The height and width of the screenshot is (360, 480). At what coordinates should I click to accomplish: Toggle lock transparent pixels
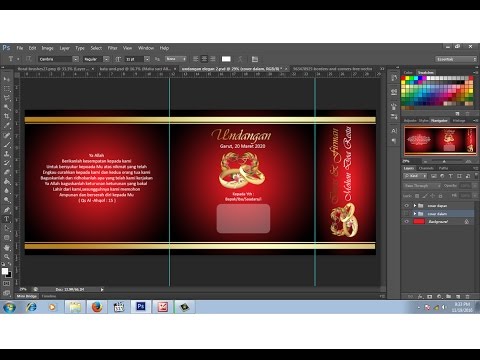pos(417,196)
